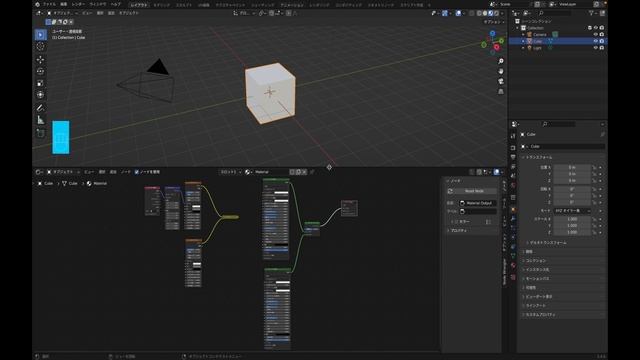Viewport: 640px width, 360px height.
Task: Disable Light in renders via camera icon
Action: pyautogui.click(x=602, y=48)
